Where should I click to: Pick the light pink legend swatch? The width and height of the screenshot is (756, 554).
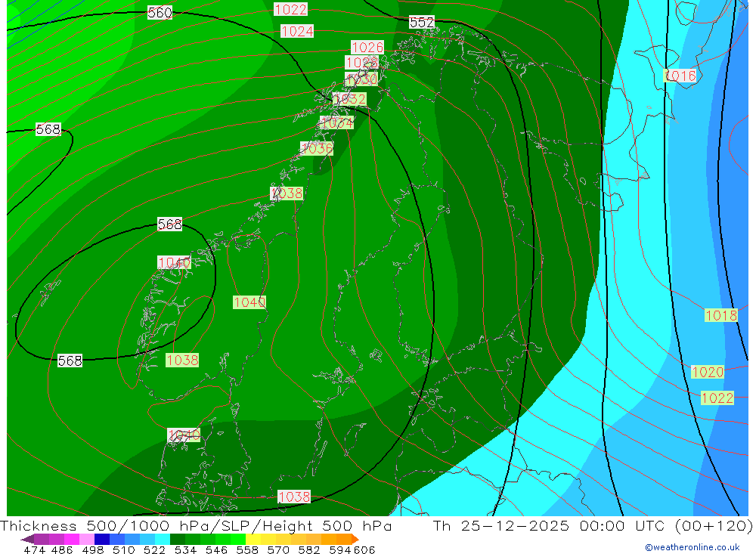click(87, 539)
